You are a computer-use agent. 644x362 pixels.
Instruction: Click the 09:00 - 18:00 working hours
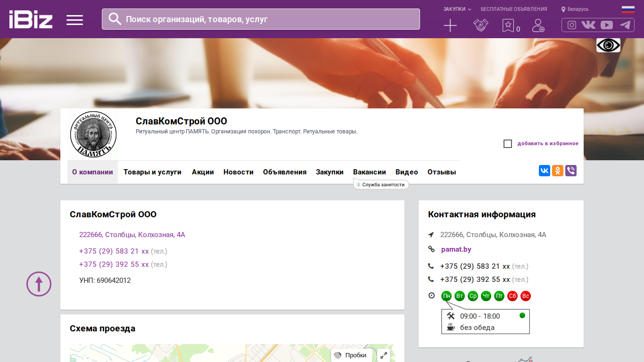click(x=480, y=316)
